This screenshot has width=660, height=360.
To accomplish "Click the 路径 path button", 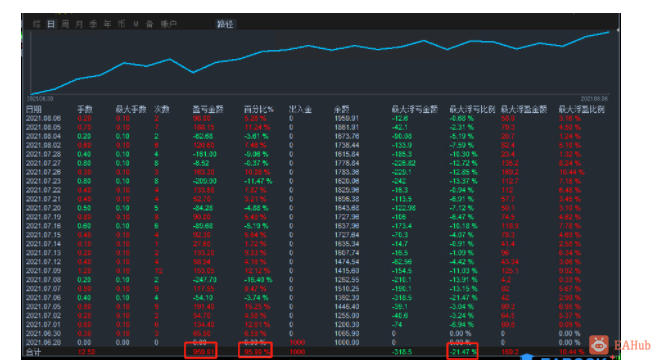I will pos(225,24).
